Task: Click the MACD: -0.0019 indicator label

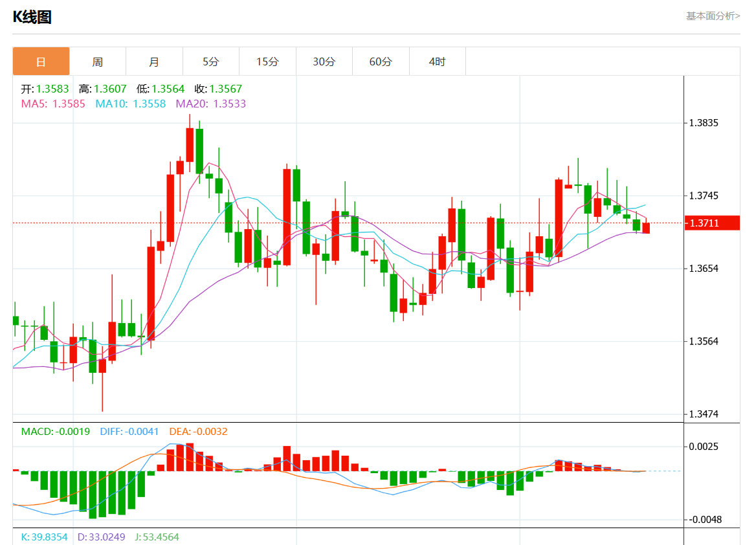Action: (x=56, y=432)
